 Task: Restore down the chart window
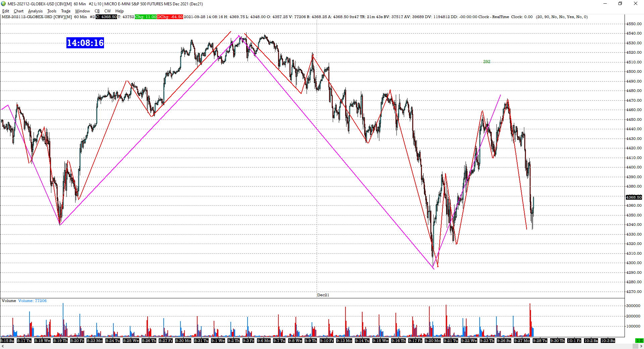620,4
